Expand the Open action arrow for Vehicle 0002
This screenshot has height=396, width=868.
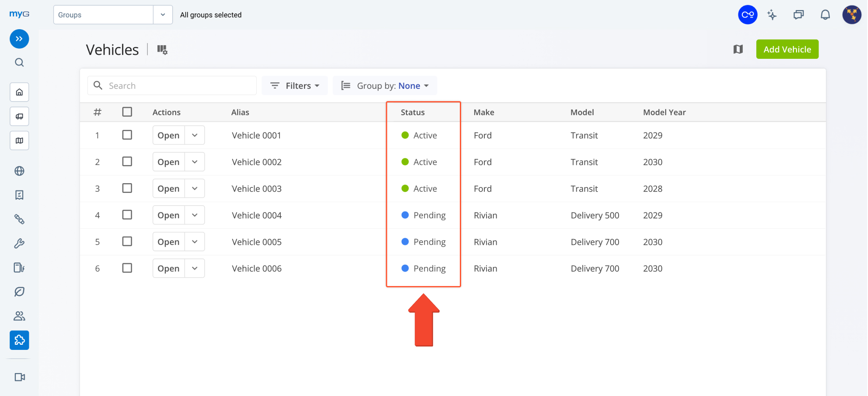(195, 162)
